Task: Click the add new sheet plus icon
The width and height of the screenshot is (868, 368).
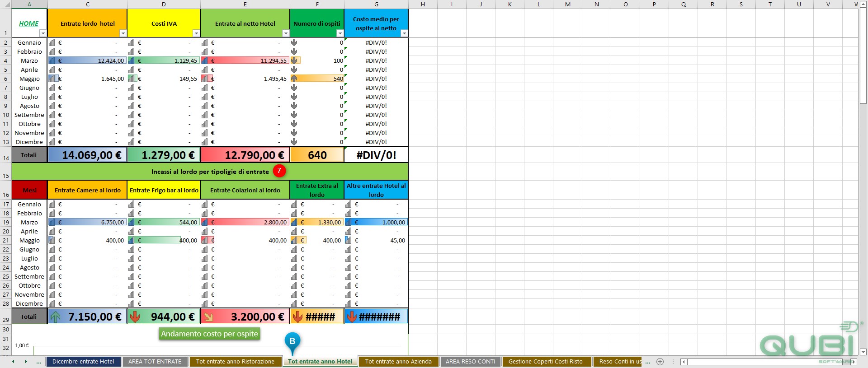Action: (x=660, y=362)
